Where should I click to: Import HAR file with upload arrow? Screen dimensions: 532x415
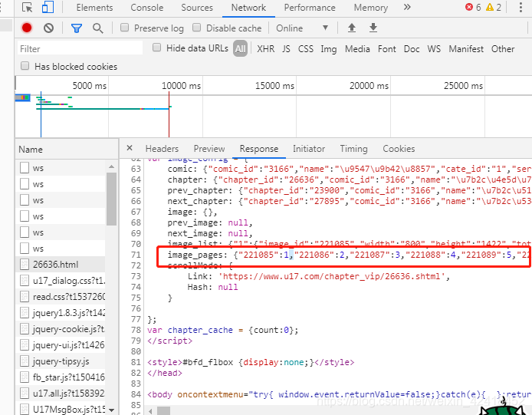coord(352,28)
